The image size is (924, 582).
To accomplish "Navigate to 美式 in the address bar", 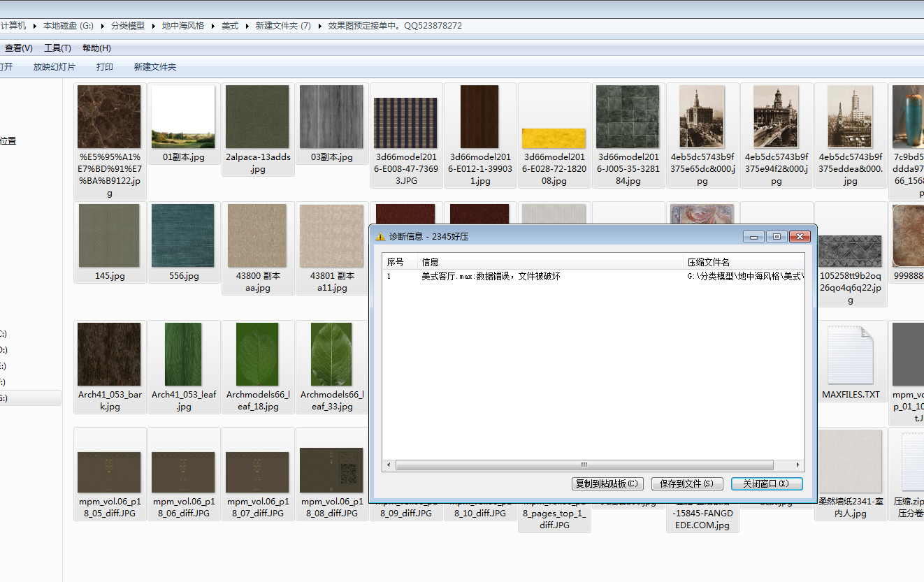I will [230, 26].
